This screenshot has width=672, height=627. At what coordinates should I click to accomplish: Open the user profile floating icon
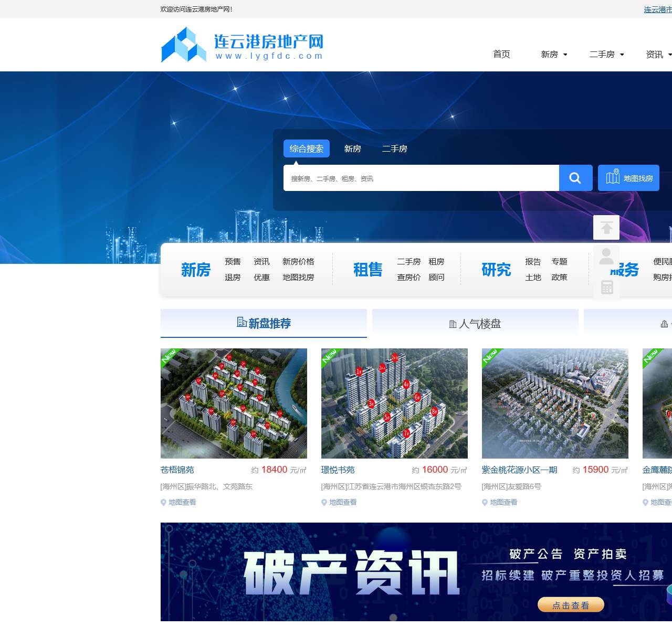(606, 257)
